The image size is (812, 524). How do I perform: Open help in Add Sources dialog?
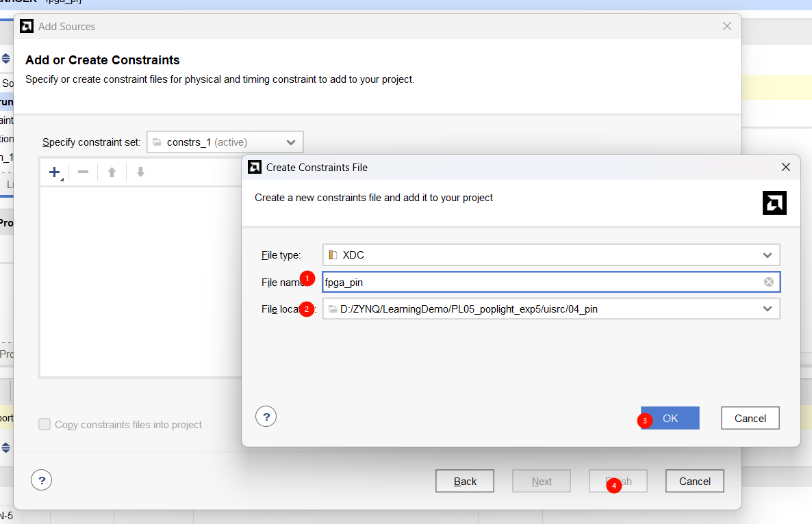pos(41,480)
